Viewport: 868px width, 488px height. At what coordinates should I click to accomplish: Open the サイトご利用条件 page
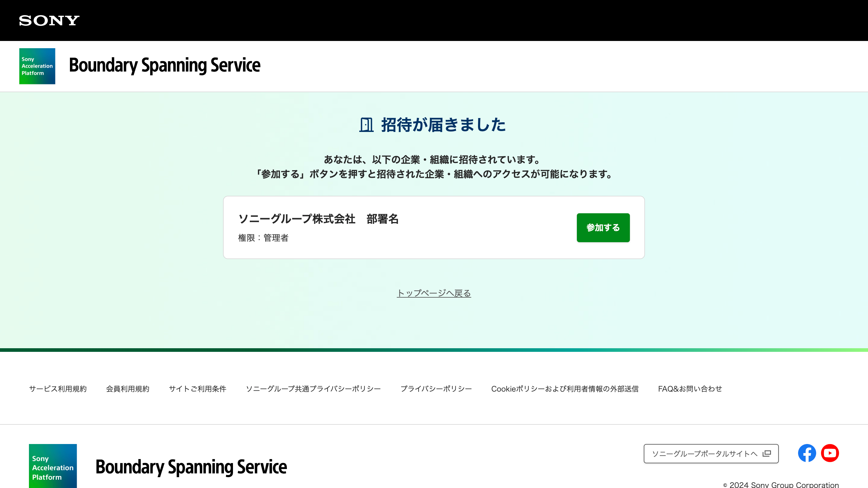coord(198,389)
